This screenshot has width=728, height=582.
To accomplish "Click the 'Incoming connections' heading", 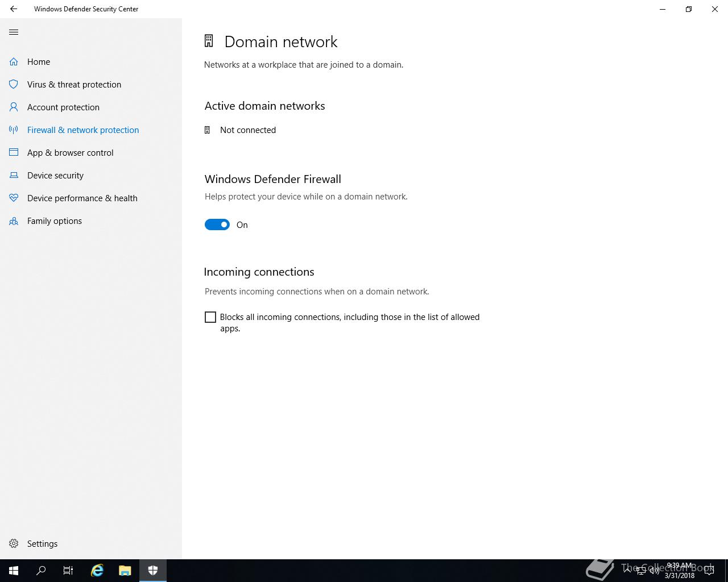I will (x=259, y=272).
